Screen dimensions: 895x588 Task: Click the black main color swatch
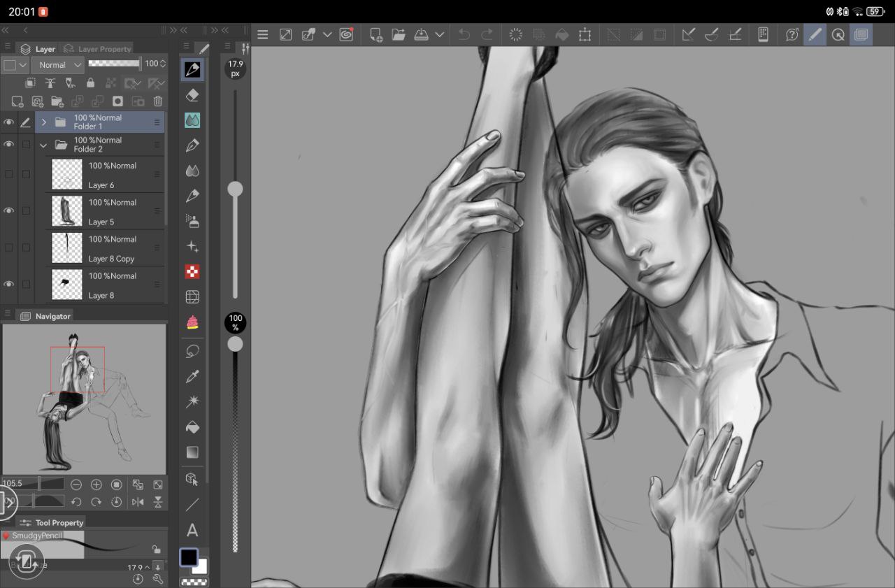pos(189,557)
